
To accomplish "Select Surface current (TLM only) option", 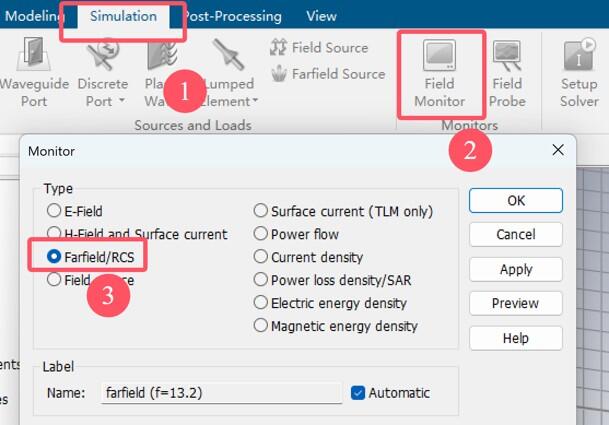I will 261,211.
